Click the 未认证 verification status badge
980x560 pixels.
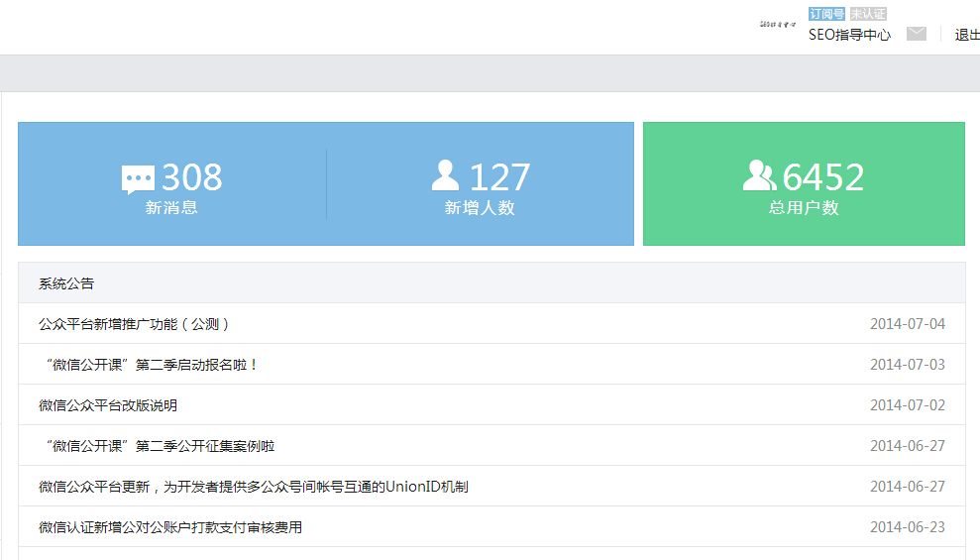[868, 14]
